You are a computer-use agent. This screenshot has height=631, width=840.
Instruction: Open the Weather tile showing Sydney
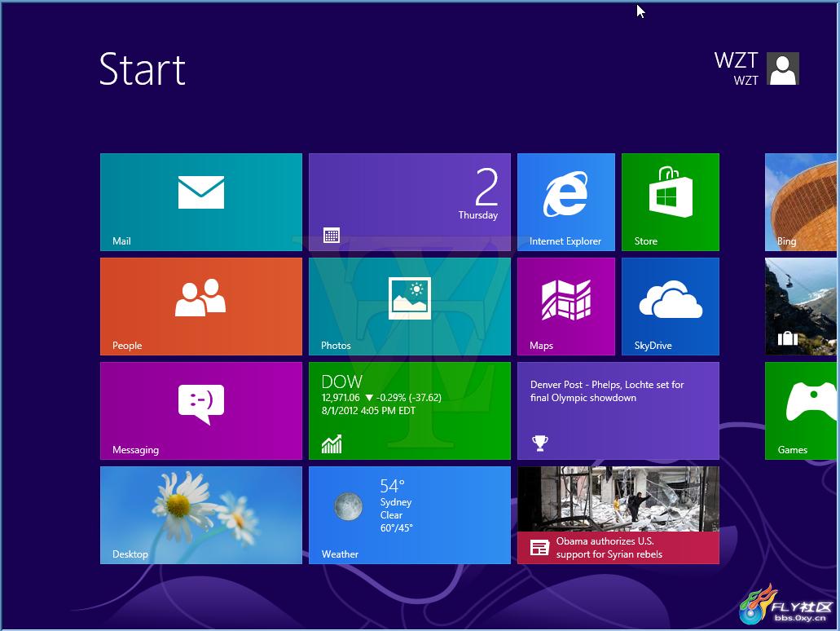coord(410,515)
